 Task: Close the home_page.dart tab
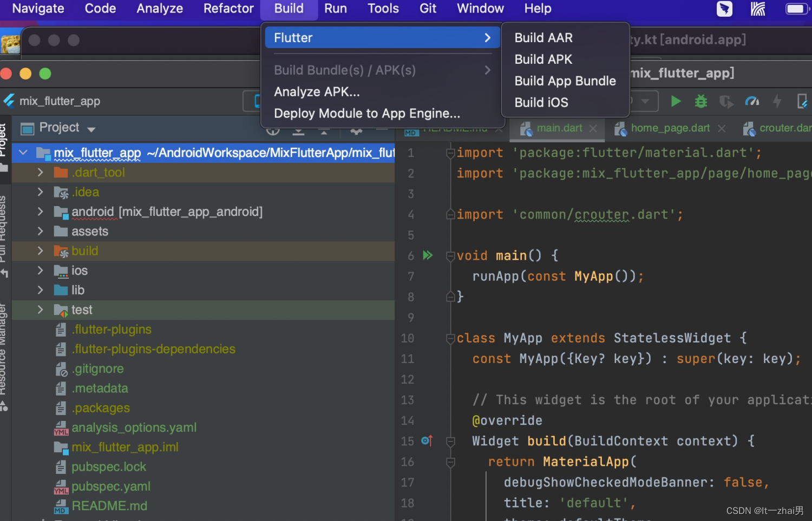pos(722,129)
